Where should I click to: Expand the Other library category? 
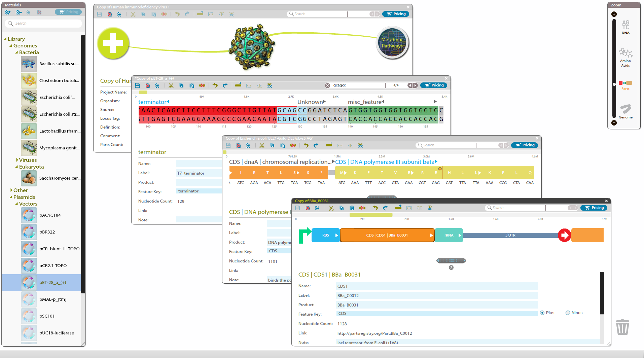pos(11,190)
